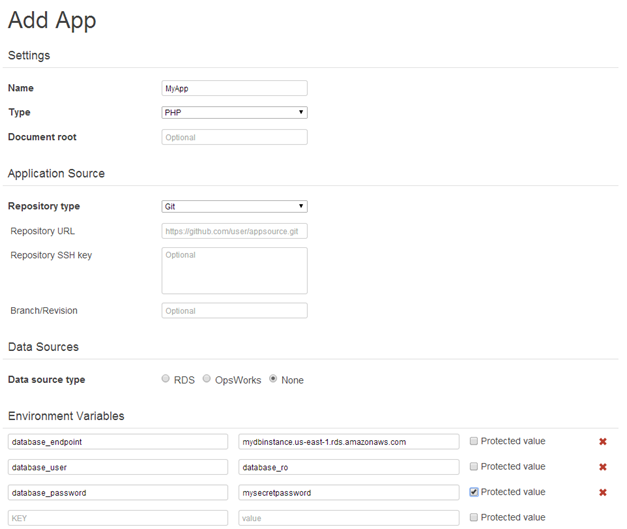The image size is (627, 529).
Task: Remove the database_endpoint variable with red X
Action: pyautogui.click(x=603, y=441)
